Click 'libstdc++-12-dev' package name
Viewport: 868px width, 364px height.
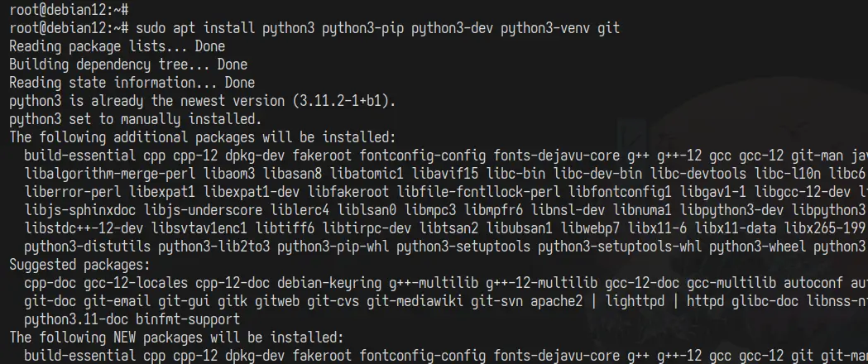pyautogui.click(x=84, y=228)
